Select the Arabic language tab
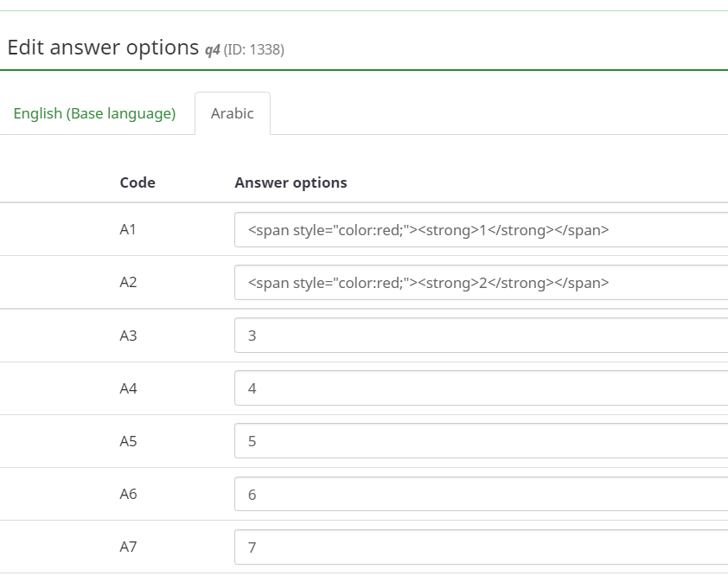Viewport: 728px width, 576px height. 232,113
